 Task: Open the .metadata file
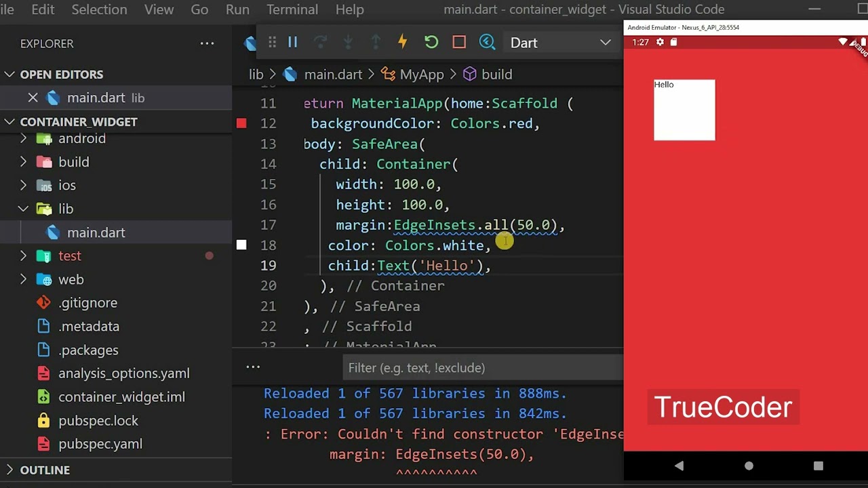coord(88,326)
